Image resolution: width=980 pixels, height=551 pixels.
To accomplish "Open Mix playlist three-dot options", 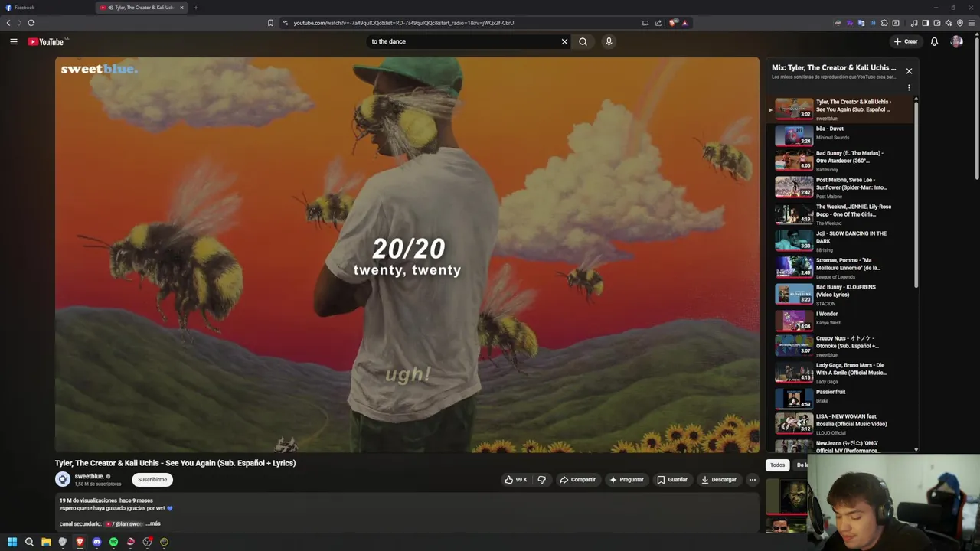I will coord(909,87).
